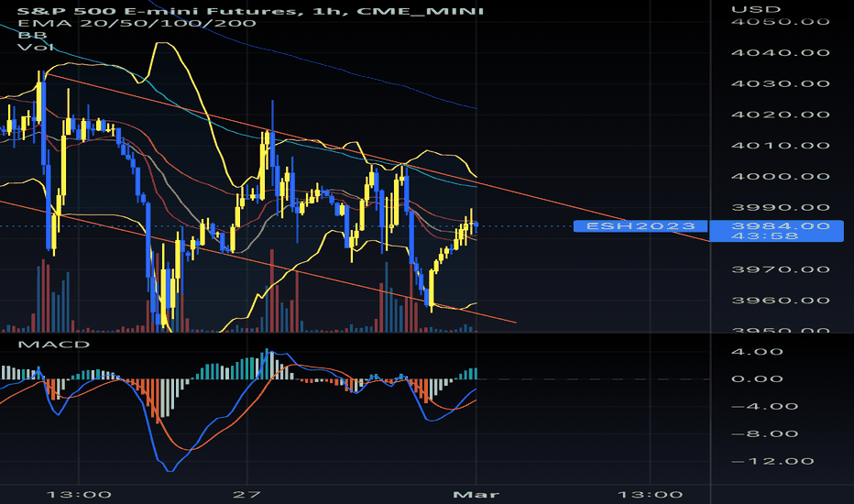Click the 3990.00 price axis value
The width and height of the screenshot is (854, 504).
781,208
